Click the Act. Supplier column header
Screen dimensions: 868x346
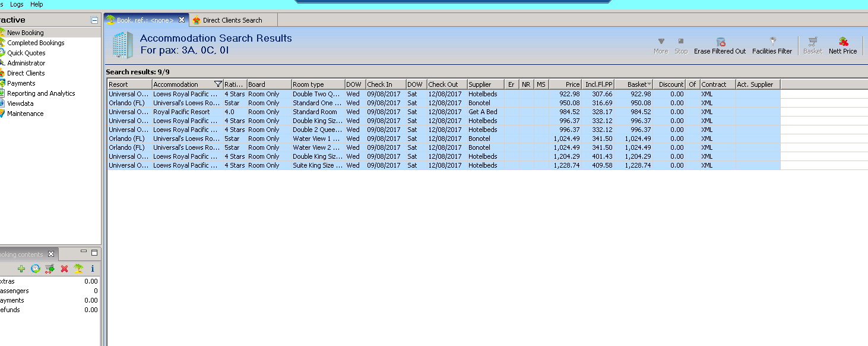(758, 84)
